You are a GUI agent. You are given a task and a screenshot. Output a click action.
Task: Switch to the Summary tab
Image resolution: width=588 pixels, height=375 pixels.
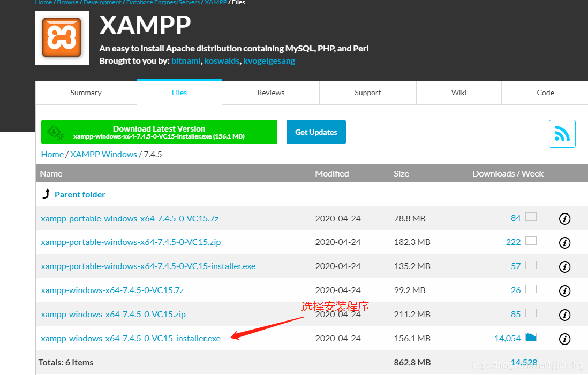click(86, 93)
